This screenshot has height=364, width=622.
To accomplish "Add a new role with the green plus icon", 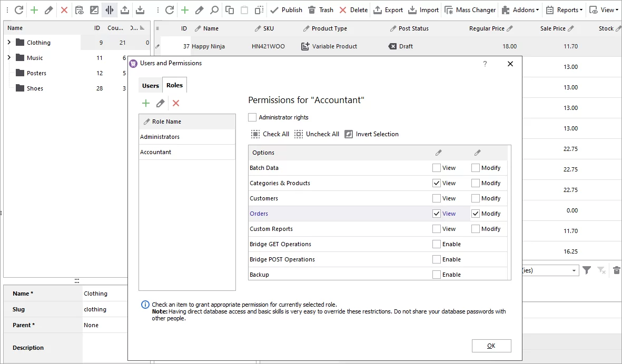I will coord(146,103).
